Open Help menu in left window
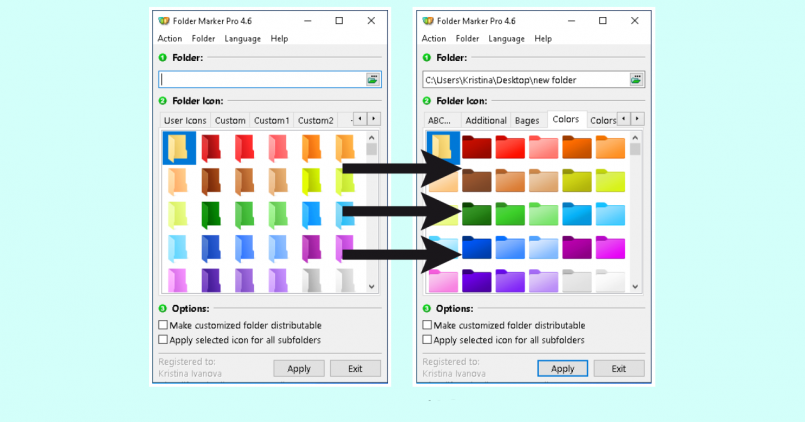Viewport: 805px width, 422px height. point(279,39)
